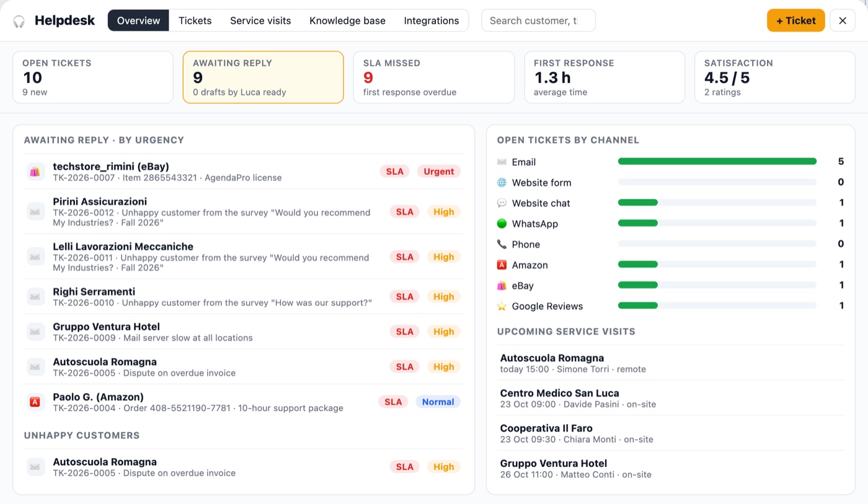Click the Amazon channel icon

(502, 265)
